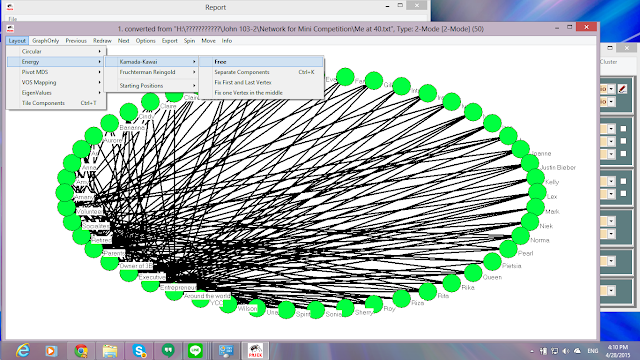Screen dimensions: 640x360
Task: Click the red pencil edit icon in Pajek main panel
Action: click(x=622, y=89)
